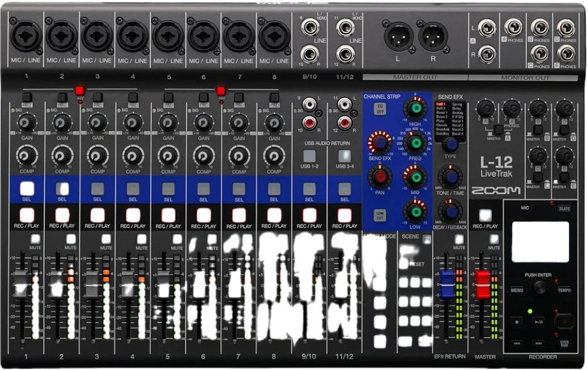The height and width of the screenshot is (370, 588).
Task: Click the white RCA jack for channel 9
Action: tap(310, 104)
